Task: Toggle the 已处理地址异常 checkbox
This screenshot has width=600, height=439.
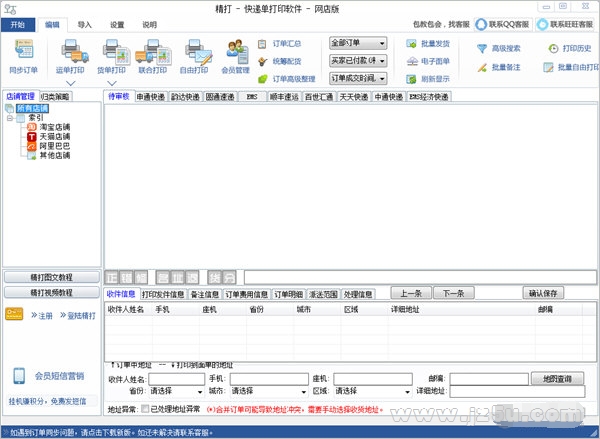Action: tap(145, 409)
